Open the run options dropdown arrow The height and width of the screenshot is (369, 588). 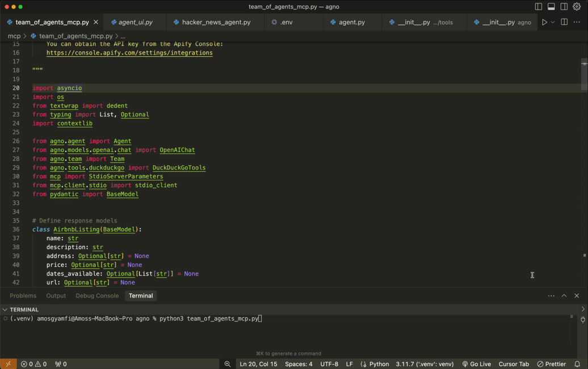tap(553, 22)
